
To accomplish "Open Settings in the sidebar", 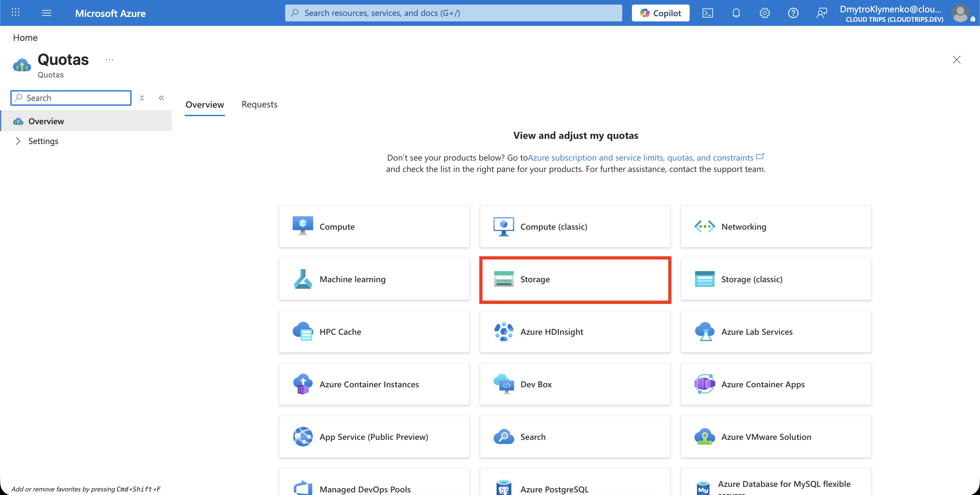I will pyautogui.click(x=43, y=141).
